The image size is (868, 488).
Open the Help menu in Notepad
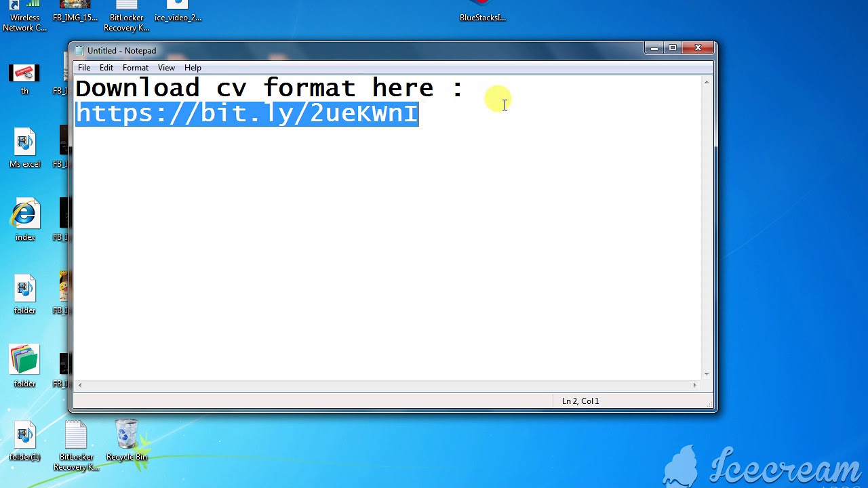193,68
